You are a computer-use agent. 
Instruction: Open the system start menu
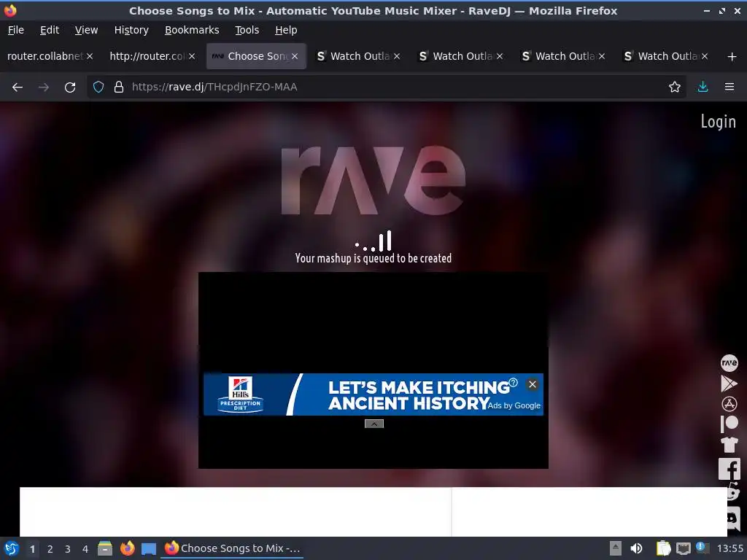coord(12,548)
